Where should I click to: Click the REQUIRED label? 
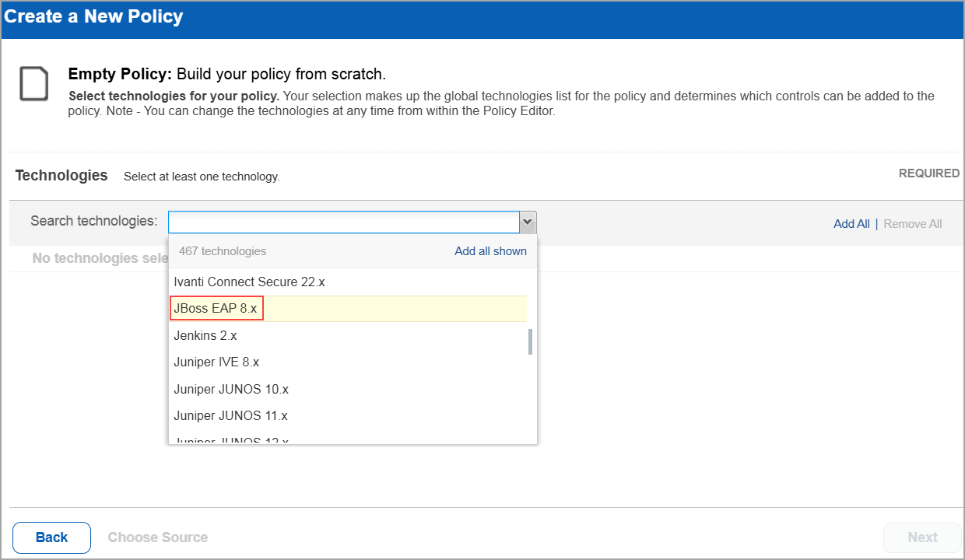tap(929, 173)
